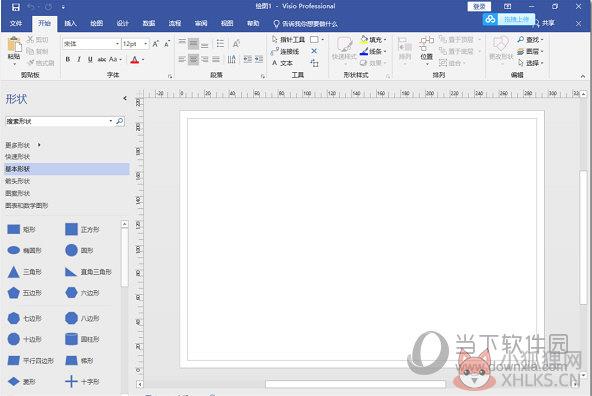Click the Save icon in title bar

pos(15,7)
